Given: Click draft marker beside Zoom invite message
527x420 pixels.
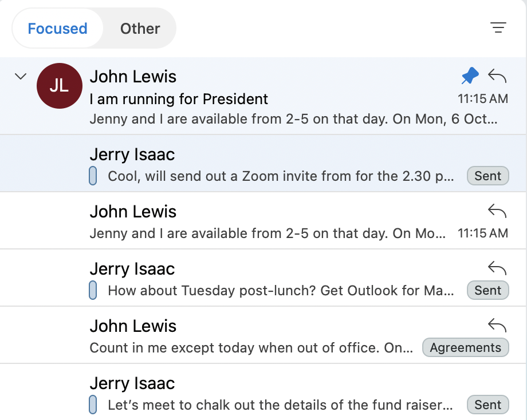Looking at the screenshot, I should coord(93,176).
